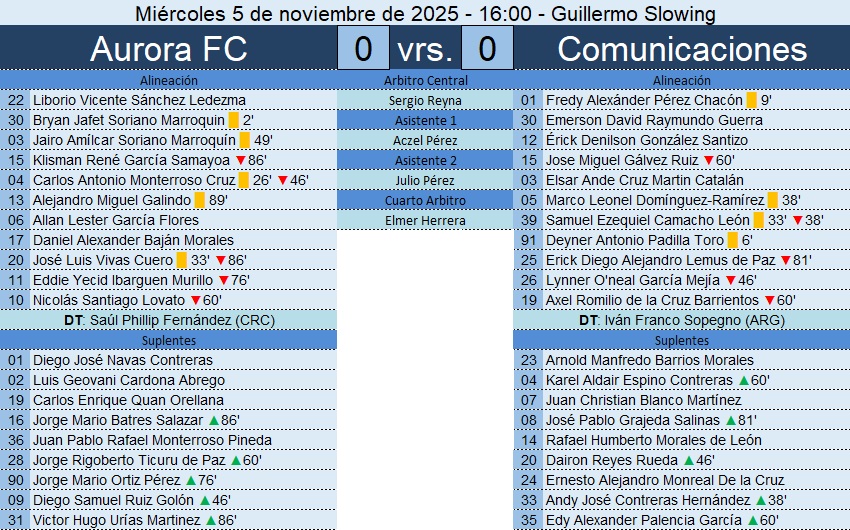
Task: Select the Comunicaciones team name header
Action: tap(681, 49)
